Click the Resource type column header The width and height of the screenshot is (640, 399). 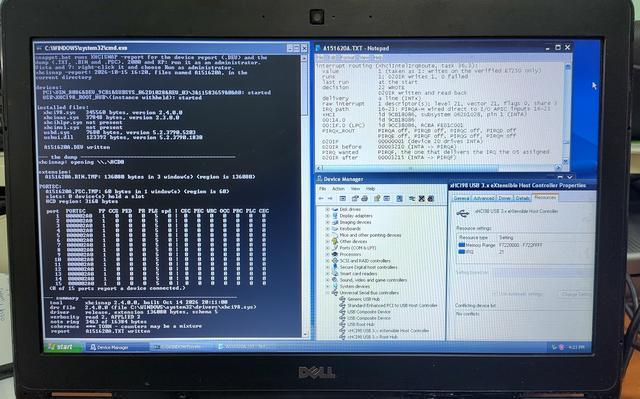473,237
